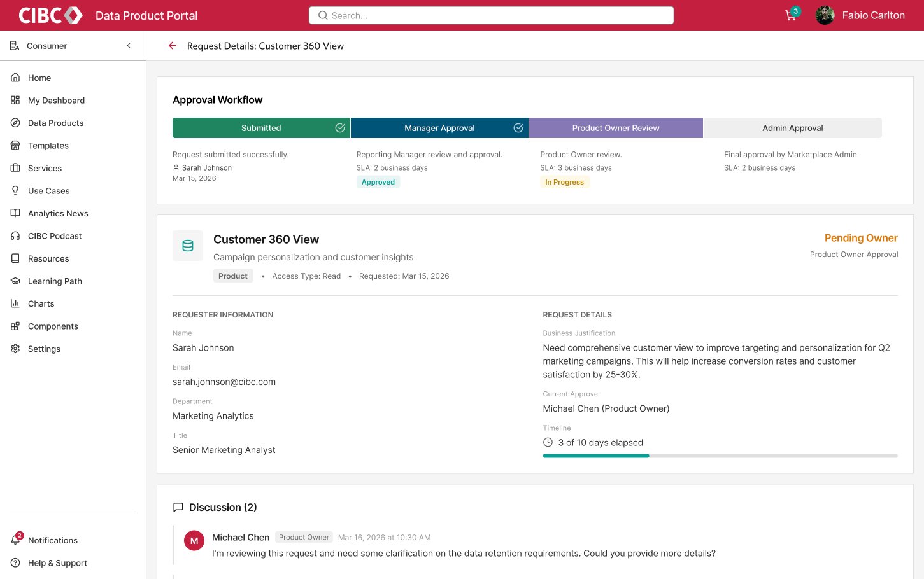
Task: Click the sarah.johnson@cibc.com email
Action: 224,382
